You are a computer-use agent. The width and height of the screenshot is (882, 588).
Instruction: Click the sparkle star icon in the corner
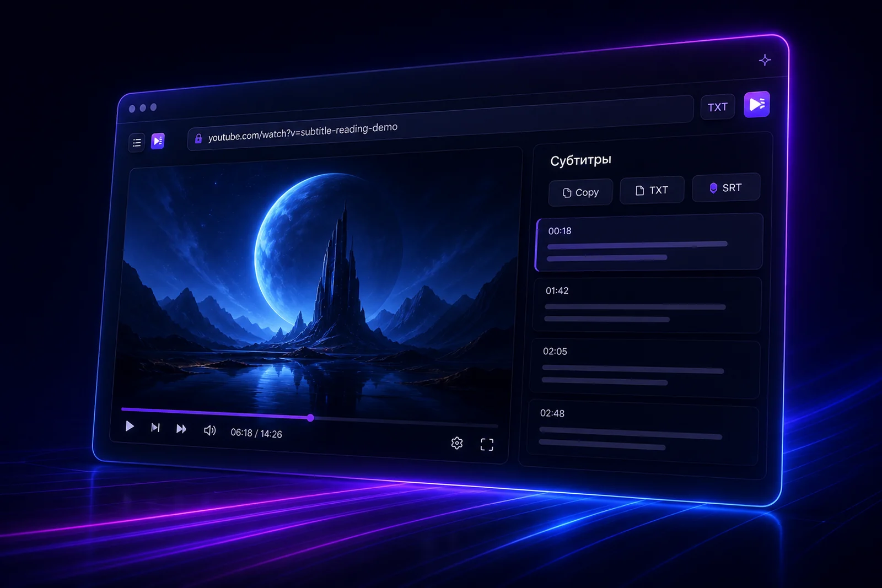(x=765, y=60)
